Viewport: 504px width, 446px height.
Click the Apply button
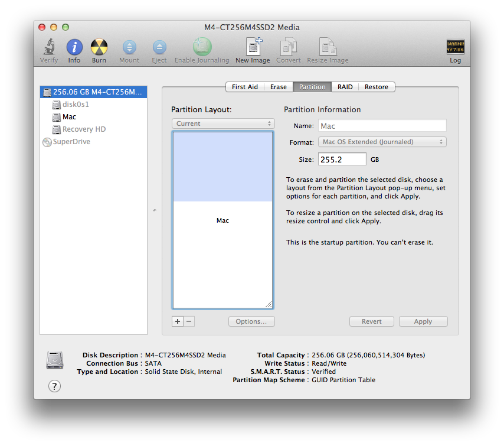point(423,321)
